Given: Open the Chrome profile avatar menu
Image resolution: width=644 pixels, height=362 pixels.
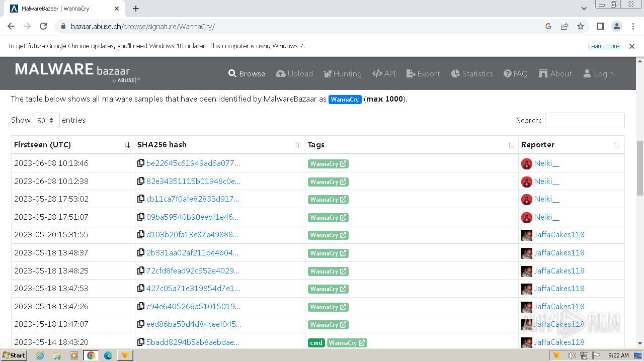Looking at the screenshot, I should pos(616,26).
